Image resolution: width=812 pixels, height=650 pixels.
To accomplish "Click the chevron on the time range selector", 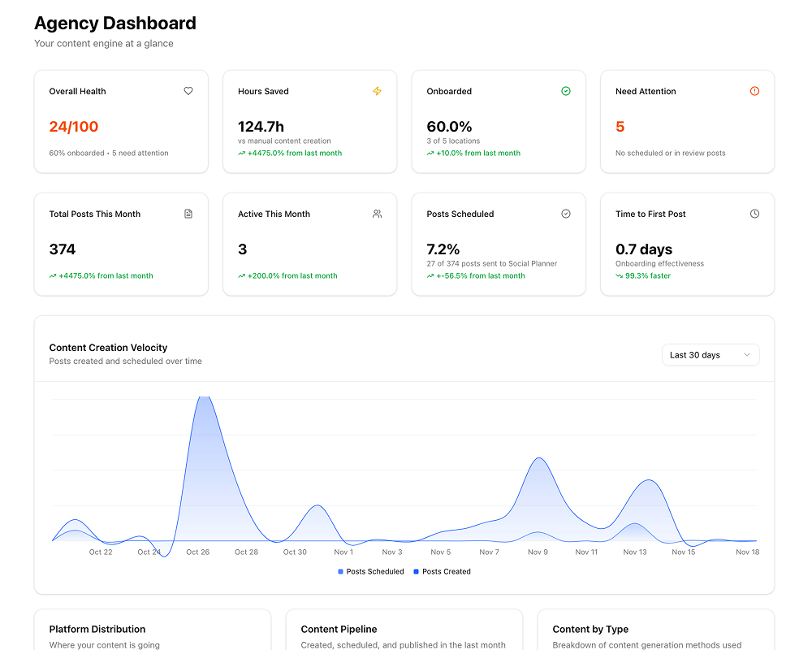I will point(747,354).
